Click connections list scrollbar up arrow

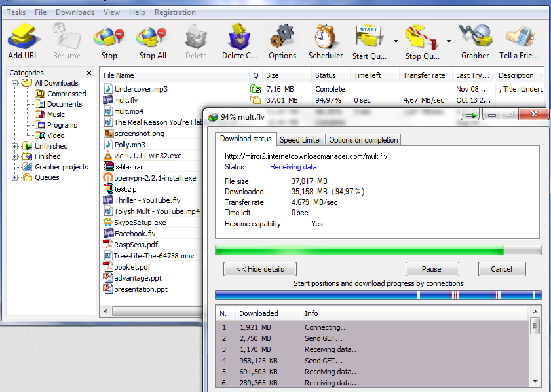point(535,312)
